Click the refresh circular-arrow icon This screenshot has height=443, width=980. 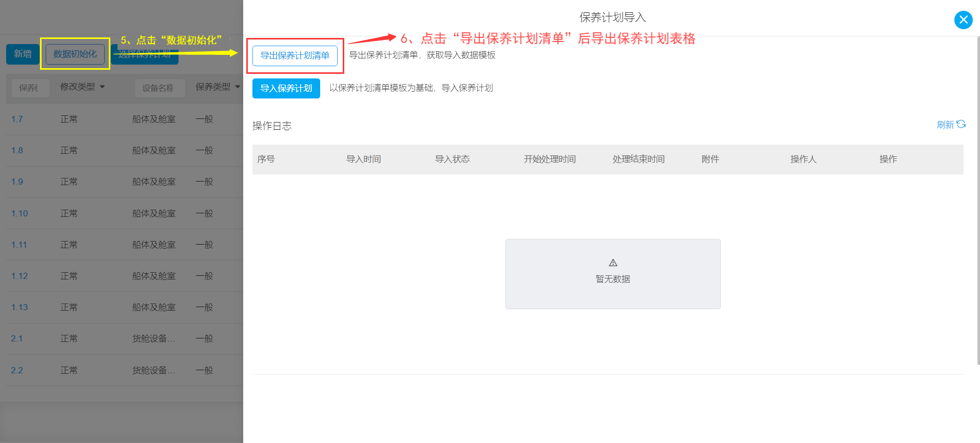pos(961,124)
